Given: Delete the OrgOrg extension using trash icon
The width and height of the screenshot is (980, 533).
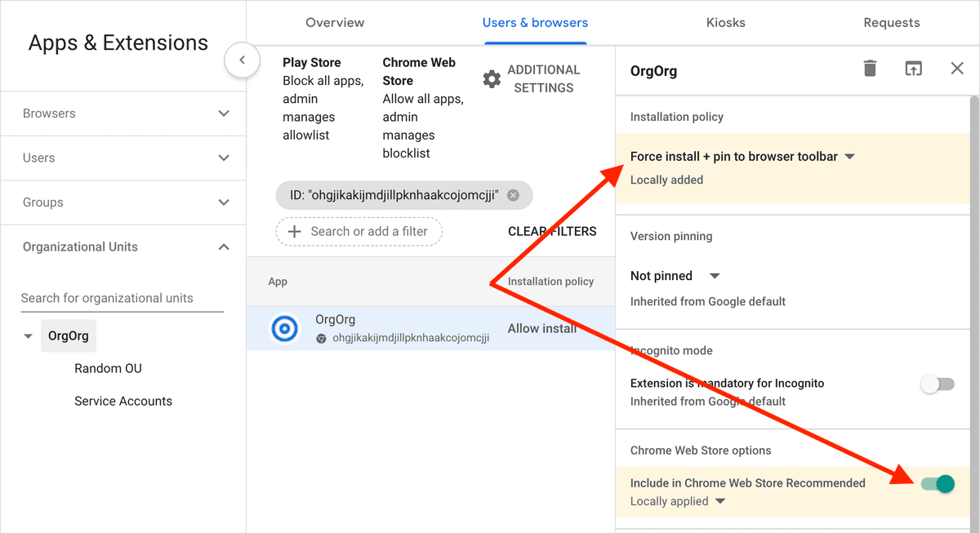Looking at the screenshot, I should pyautogui.click(x=870, y=69).
